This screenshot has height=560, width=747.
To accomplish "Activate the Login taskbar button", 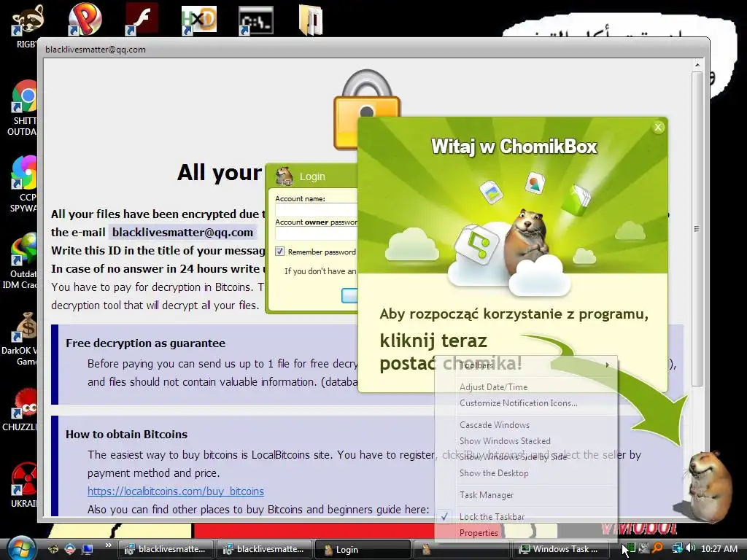I will (x=363, y=549).
